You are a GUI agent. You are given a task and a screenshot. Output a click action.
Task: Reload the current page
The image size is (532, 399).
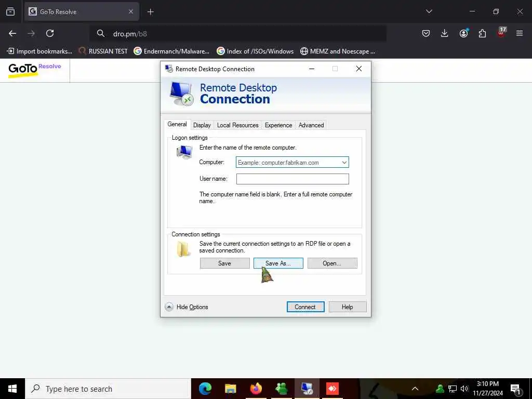[x=50, y=33]
